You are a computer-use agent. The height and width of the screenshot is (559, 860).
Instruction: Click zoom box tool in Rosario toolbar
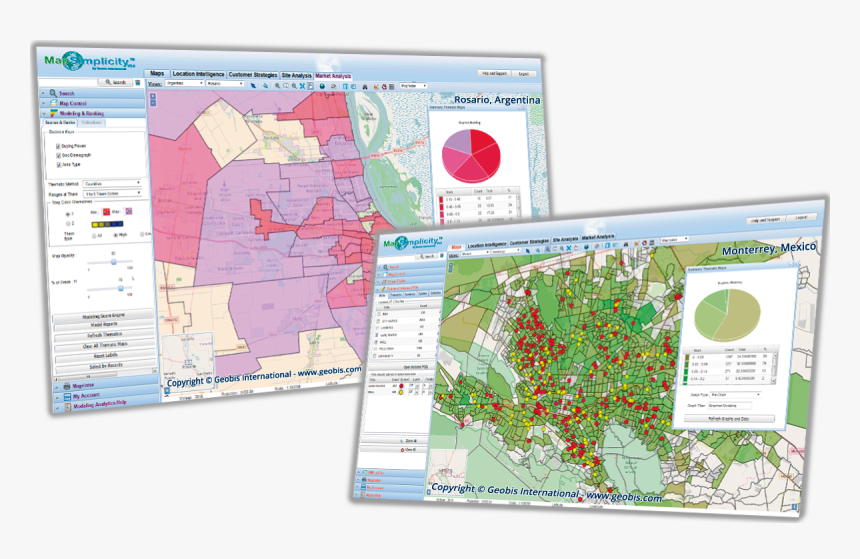[x=286, y=86]
